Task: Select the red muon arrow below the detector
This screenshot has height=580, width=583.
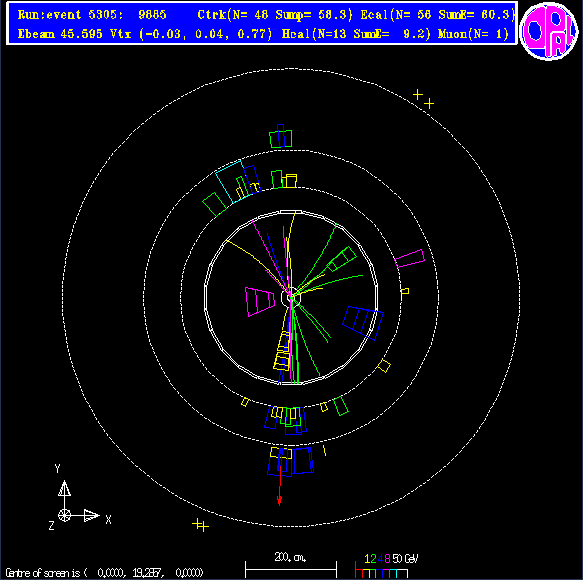Action: [280, 485]
